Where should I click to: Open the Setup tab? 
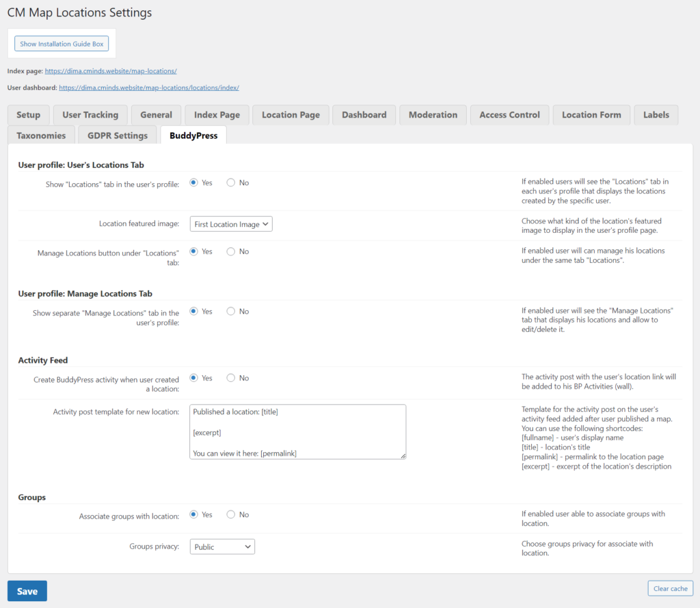click(29, 115)
